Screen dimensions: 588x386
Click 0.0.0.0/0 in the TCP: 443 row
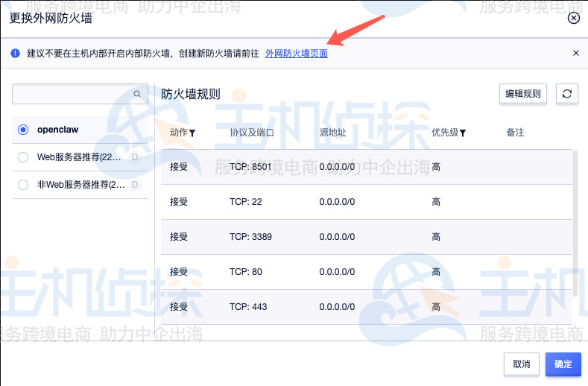pyautogui.click(x=337, y=307)
